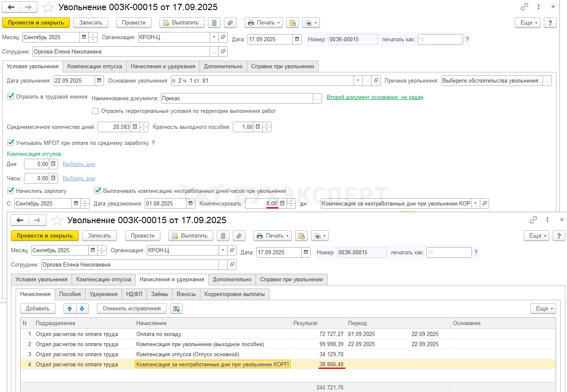Switch to Справки при увольнении tab in Начисления window
Viewport: 567px width, 392px height.
291,280
